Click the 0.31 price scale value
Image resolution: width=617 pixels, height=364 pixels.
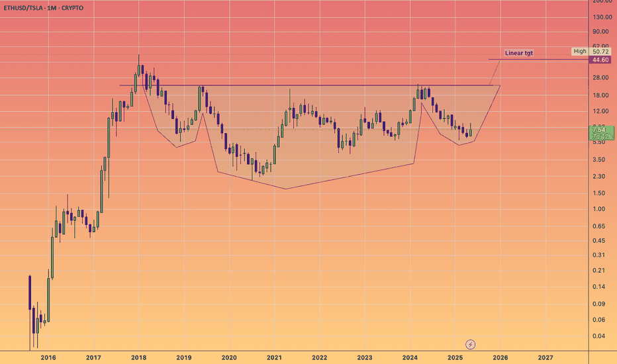pyautogui.click(x=599, y=255)
